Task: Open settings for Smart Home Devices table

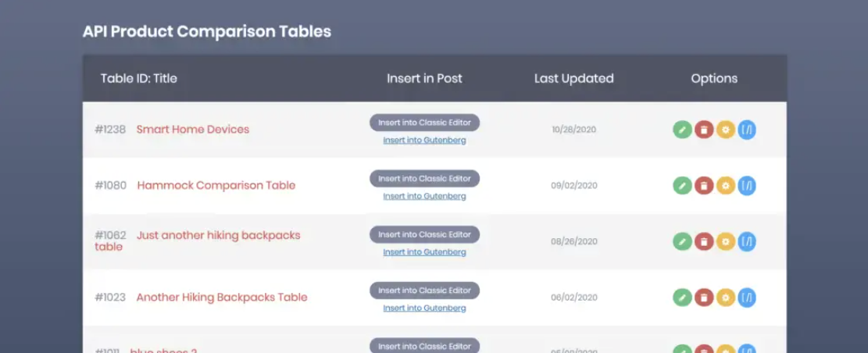Action: 726,130
